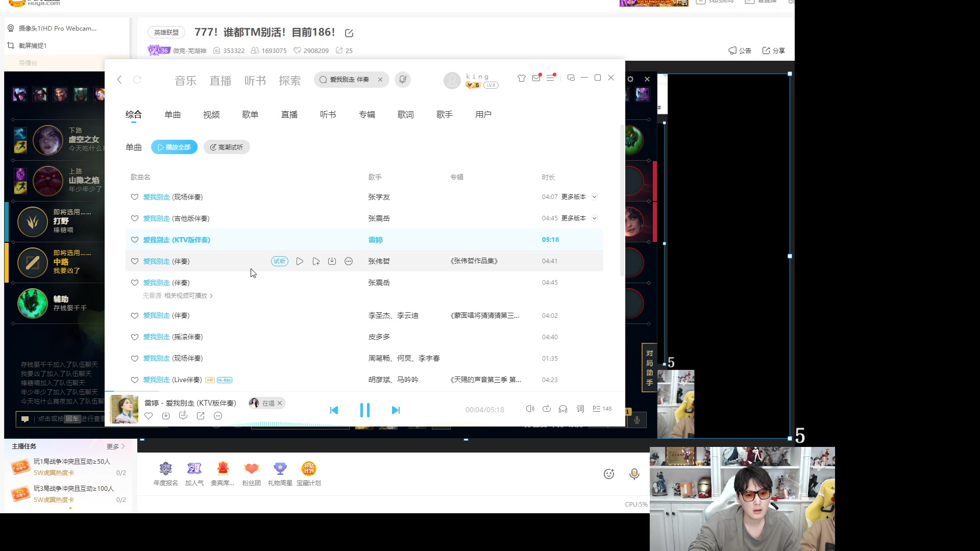Open the play queue list showing 148
This screenshot has width=980, height=551.
[x=602, y=409]
